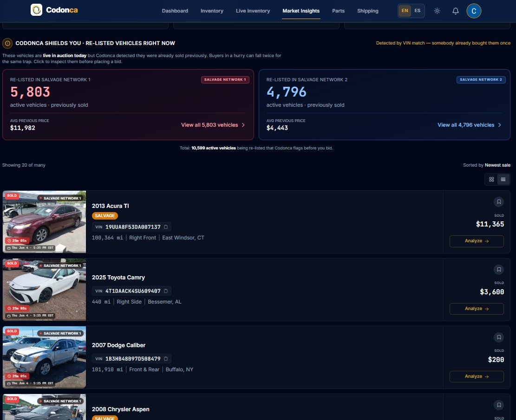The image size is (516, 420).
Task: Copy VIN 4T1DAACK4SU609407 via copy icon
Action: [x=166, y=291]
